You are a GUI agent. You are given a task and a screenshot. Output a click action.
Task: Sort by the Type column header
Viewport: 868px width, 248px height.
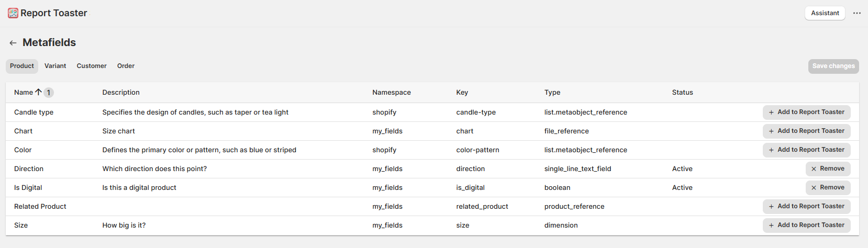(552, 93)
